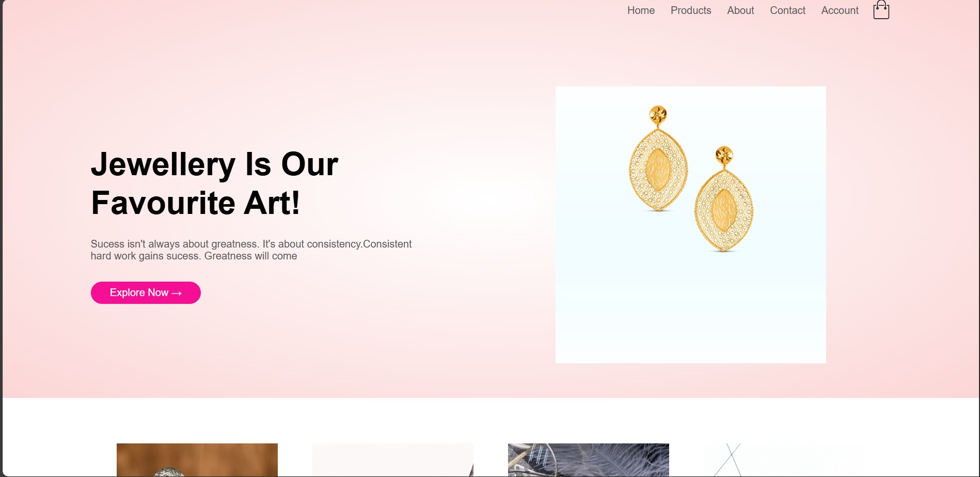
Task: Click the pink Explore Now button
Action: click(146, 293)
